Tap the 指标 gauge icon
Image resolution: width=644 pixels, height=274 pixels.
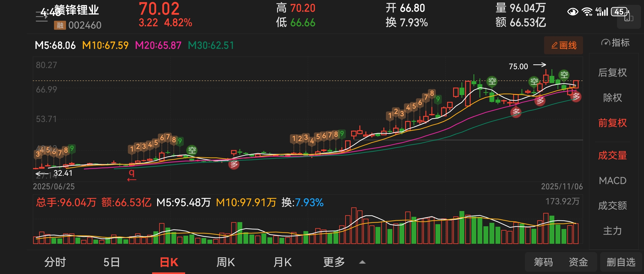click(605, 43)
